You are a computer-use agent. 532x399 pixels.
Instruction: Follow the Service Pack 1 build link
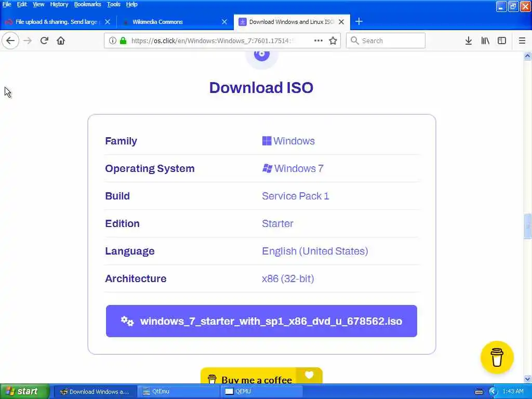tap(295, 196)
